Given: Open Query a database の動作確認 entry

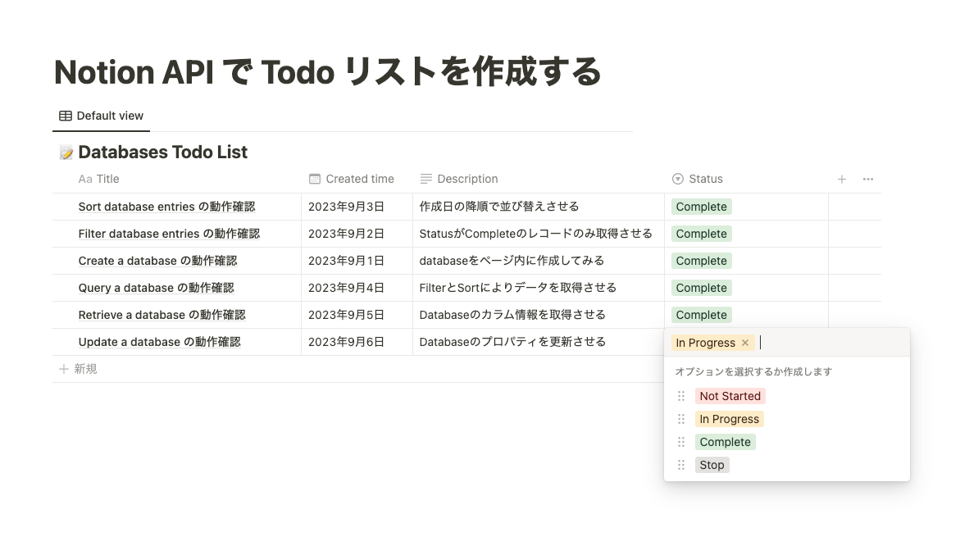Looking at the screenshot, I should click(156, 288).
